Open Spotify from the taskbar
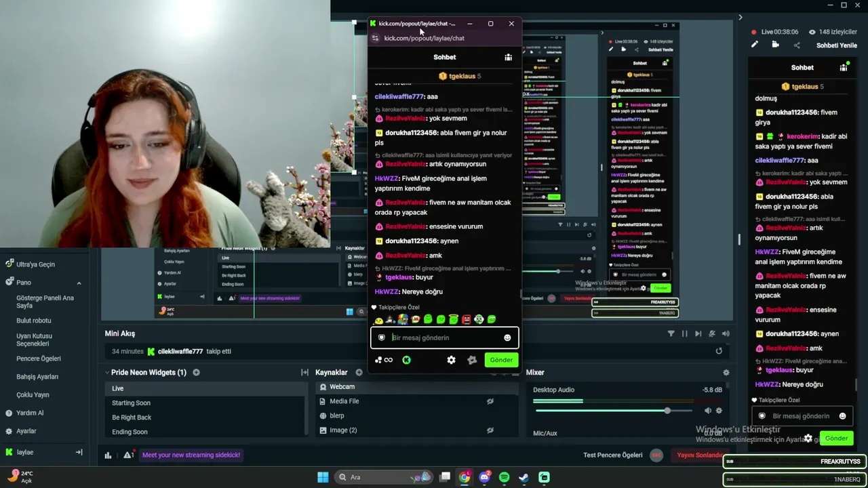The image size is (868, 488). pos(504,477)
